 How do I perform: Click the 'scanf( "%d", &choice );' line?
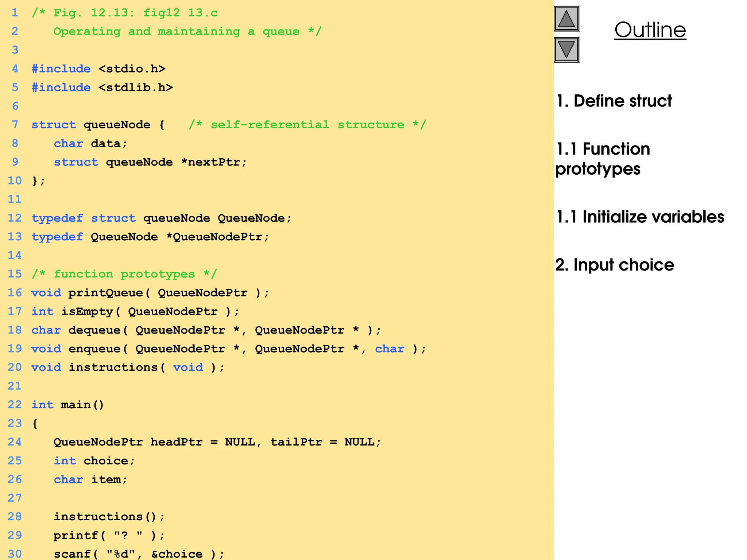pos(139,554)
